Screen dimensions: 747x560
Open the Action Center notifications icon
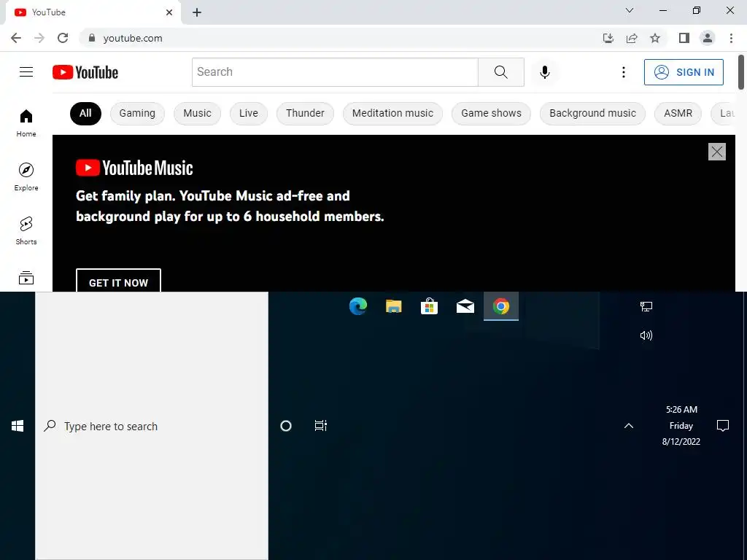pos(723,426)
